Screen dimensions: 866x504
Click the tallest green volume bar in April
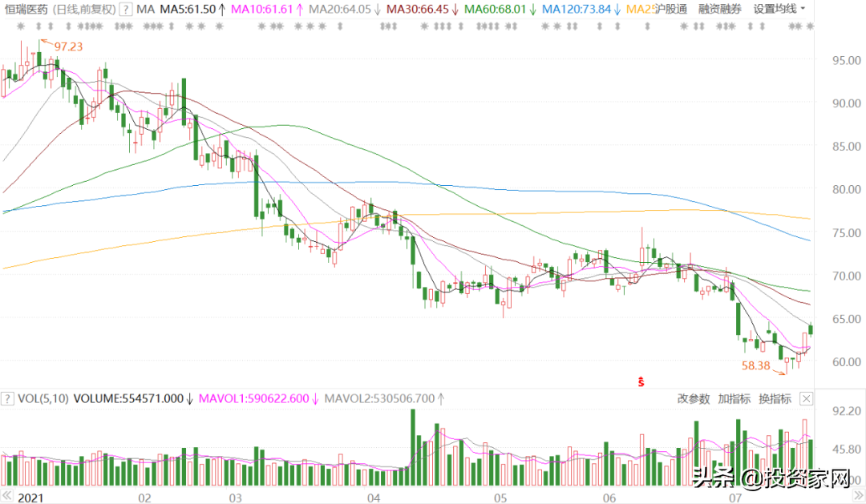click(x=413, y=448)
